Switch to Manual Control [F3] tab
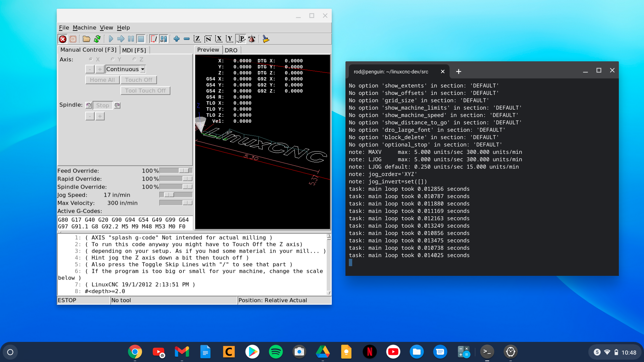644x362 pixels. (89, 50)
